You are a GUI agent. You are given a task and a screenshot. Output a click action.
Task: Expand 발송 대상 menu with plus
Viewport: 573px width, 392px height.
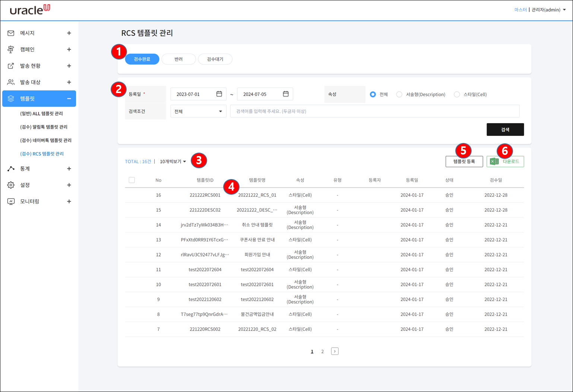pos(69,82)
